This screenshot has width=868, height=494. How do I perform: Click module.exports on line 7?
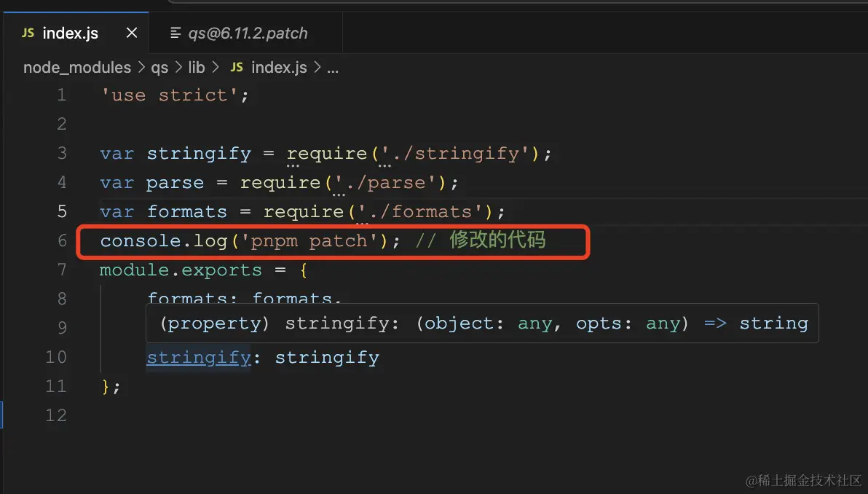click(181, 270)
